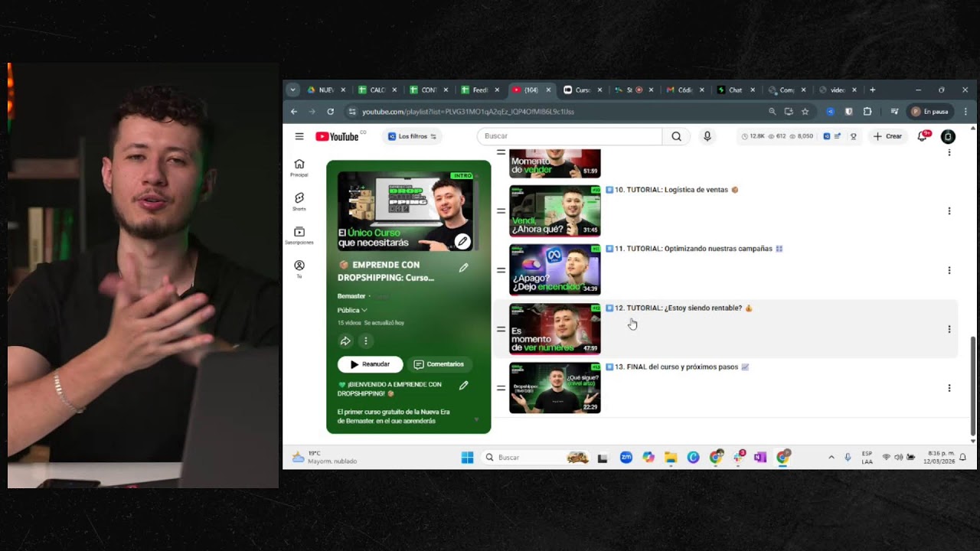
Task: Reload the page in Chrome
Action: click(x=330, y=112)
